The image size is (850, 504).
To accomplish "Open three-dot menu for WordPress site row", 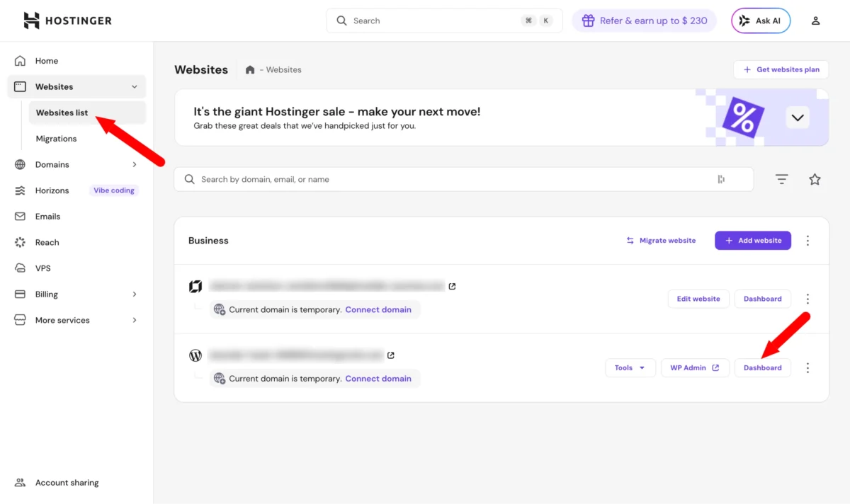I will pos(807,368).
